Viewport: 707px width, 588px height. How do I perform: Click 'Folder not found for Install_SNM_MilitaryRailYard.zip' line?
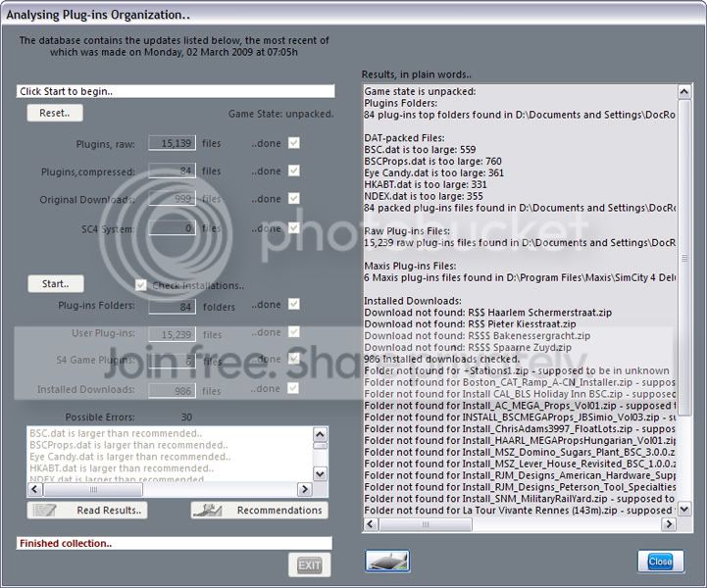pyautogui.click(x=520, y=499)
